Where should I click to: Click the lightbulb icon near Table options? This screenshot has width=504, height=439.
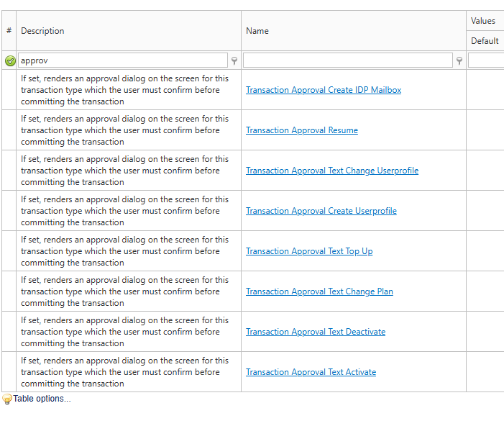pyautogui.click(x=7, y=399)
